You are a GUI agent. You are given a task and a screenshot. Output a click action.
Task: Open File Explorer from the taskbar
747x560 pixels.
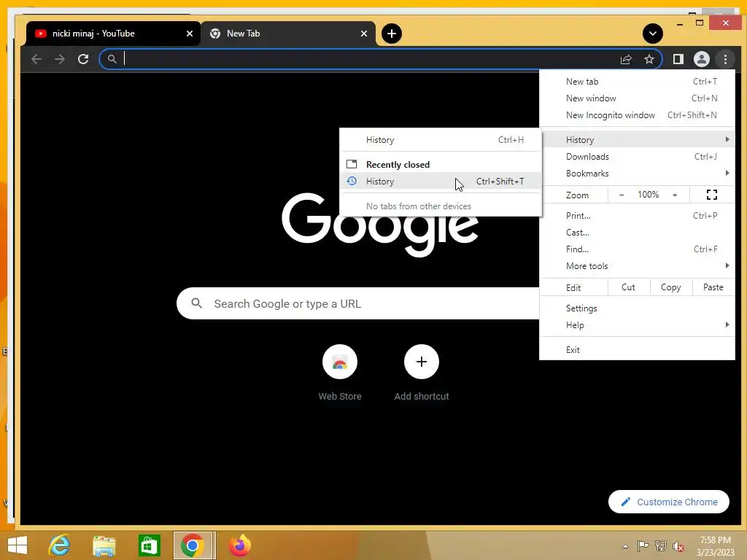tap(104, 545)
